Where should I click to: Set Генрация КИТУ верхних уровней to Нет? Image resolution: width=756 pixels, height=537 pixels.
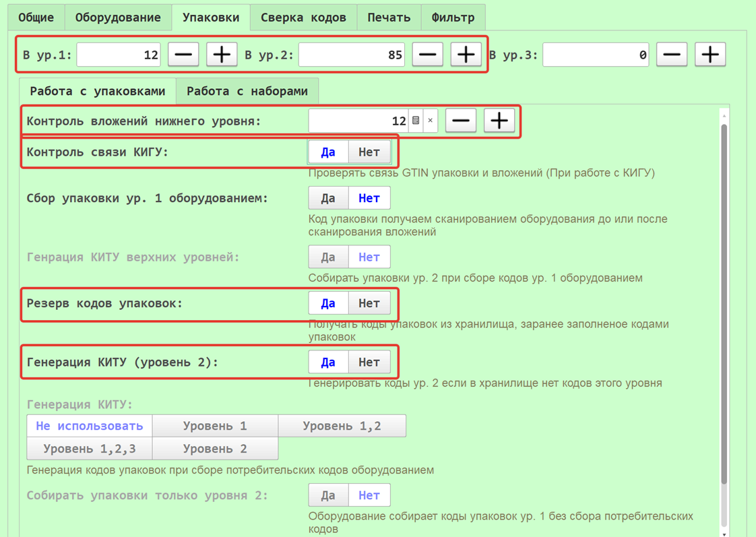369,257
